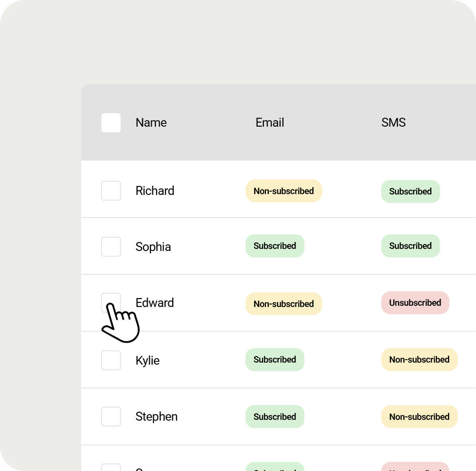Open Edward's Non-subscribed email badge

coord(283,304)
